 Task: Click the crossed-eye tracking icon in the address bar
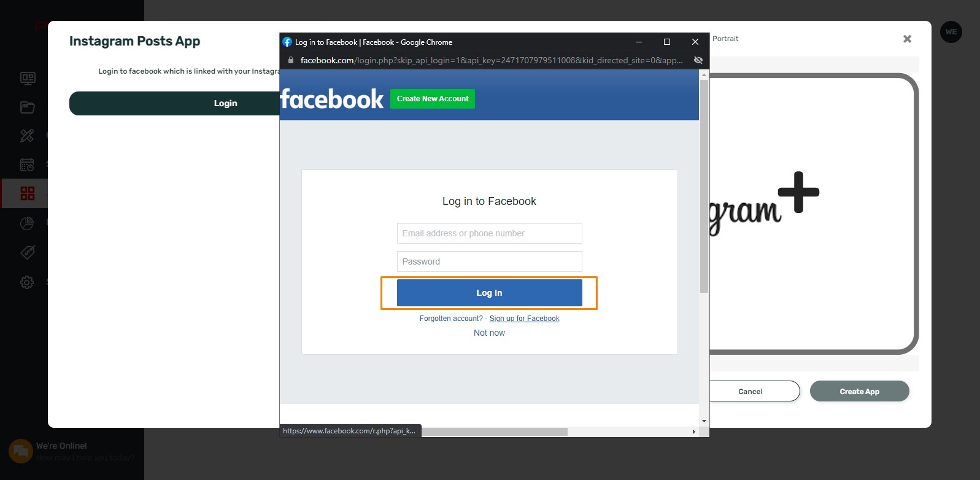(x=698, y=60)
